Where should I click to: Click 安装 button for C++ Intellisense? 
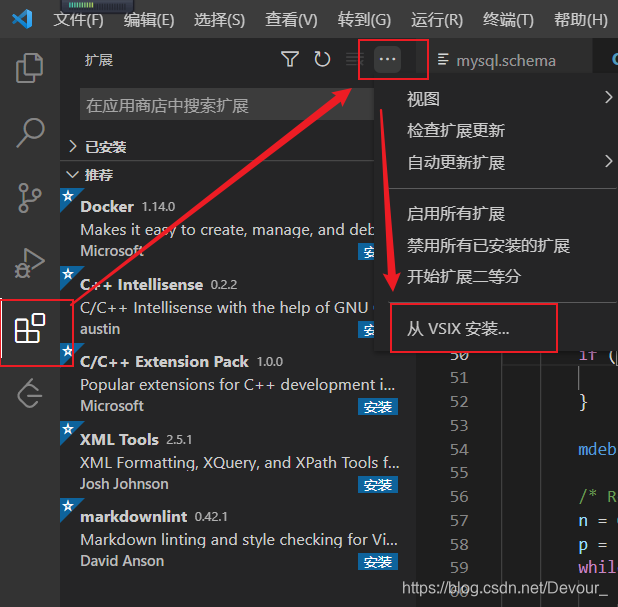366,330
